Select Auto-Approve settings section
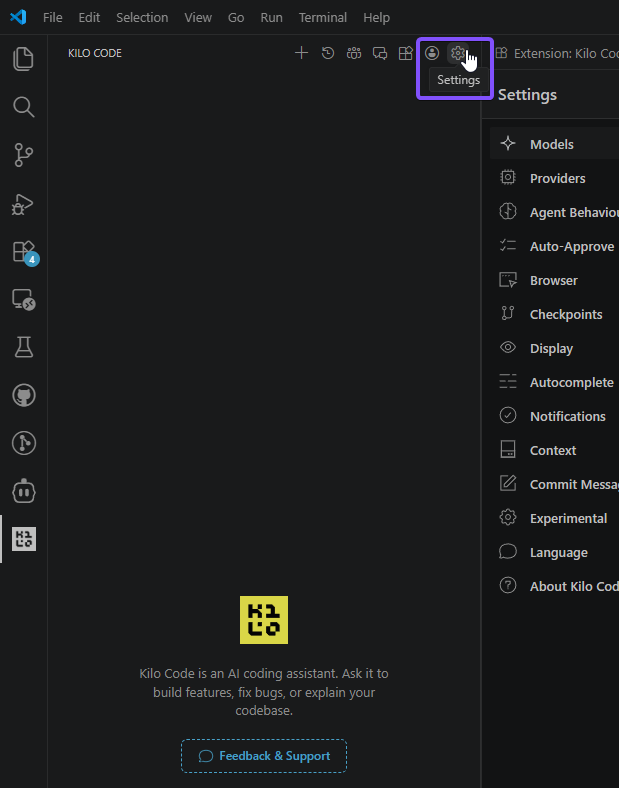Screen dimensions: 619x788 tap(555, 246)
